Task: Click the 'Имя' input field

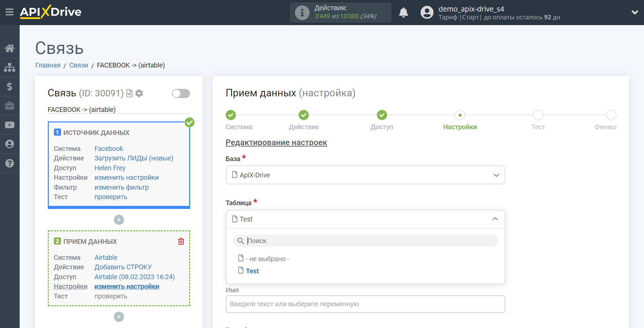Action: [365, 304]
